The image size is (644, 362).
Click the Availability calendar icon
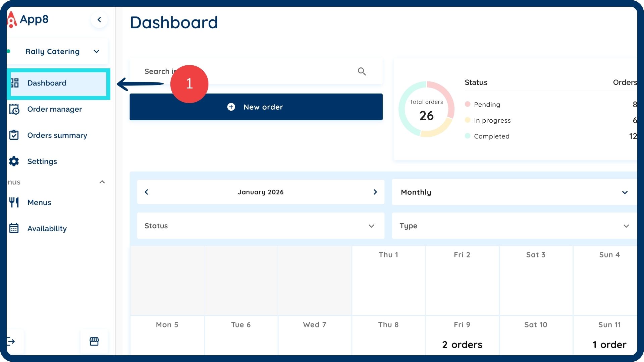coord(14,228)
